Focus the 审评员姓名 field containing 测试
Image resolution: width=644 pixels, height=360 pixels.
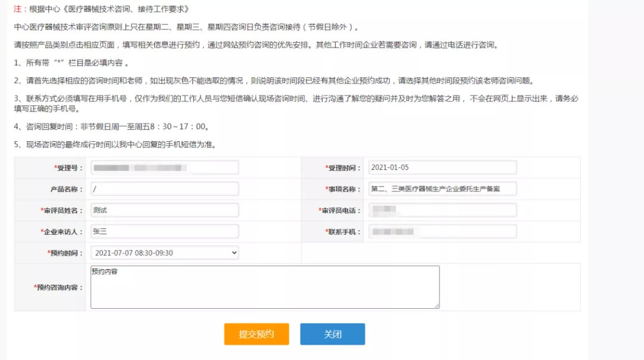tap(165, 210)
